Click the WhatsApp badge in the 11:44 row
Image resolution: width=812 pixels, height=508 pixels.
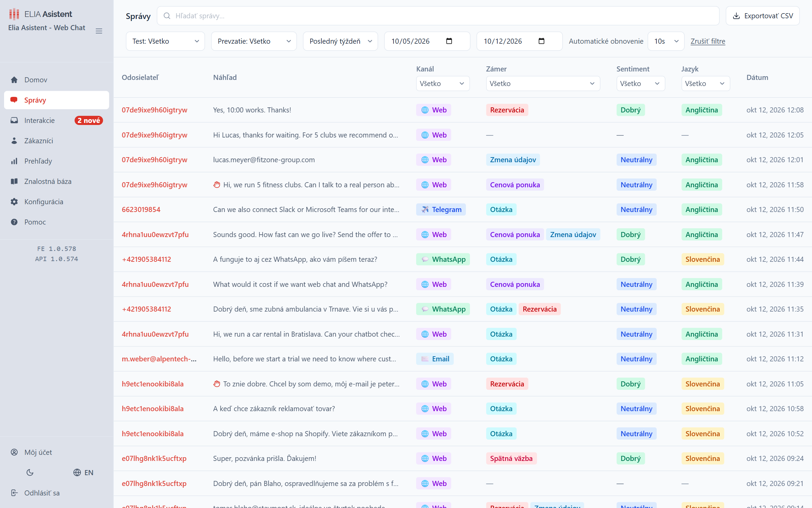pyautogui.click(x=443, y=259)
